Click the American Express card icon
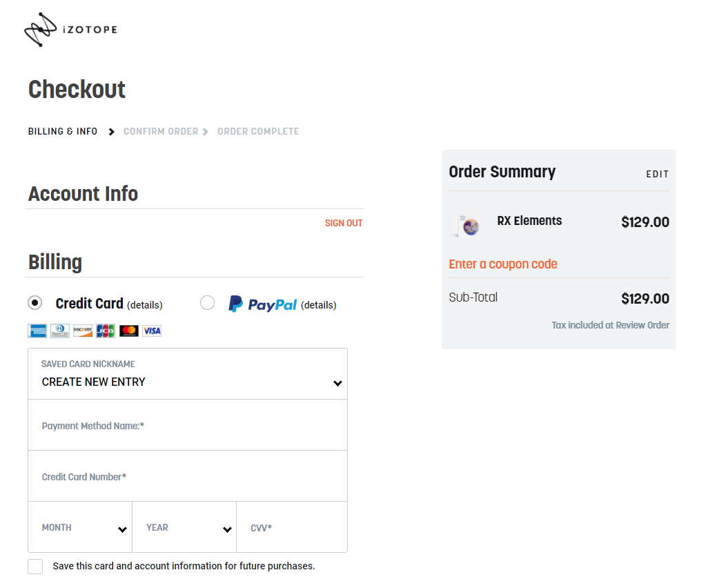717x588 pixels. [x=37, y=331]
